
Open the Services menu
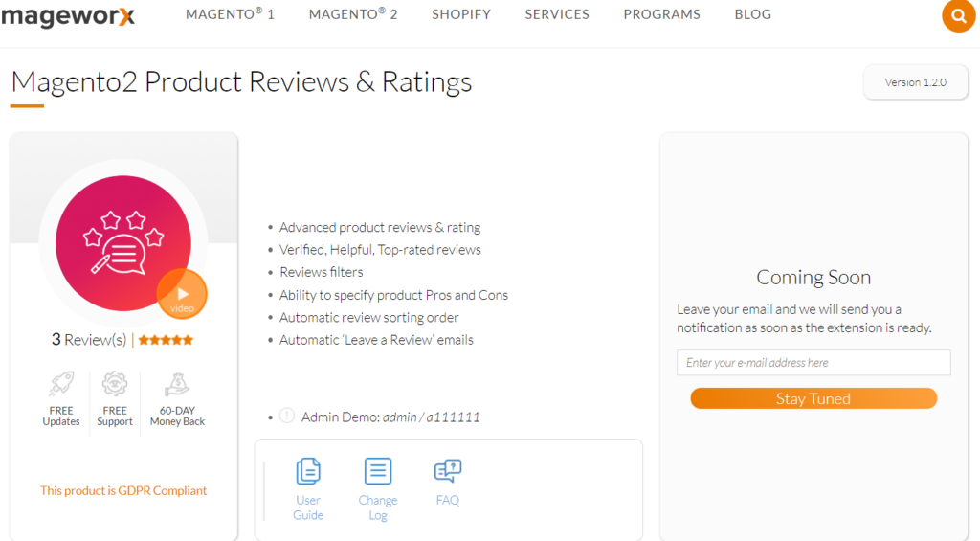tap(557, 14)
